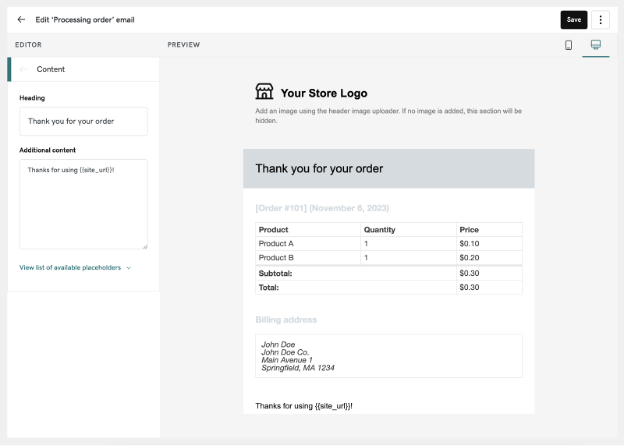
Task: Select the desktop preview icon
Action: [596, 45]
